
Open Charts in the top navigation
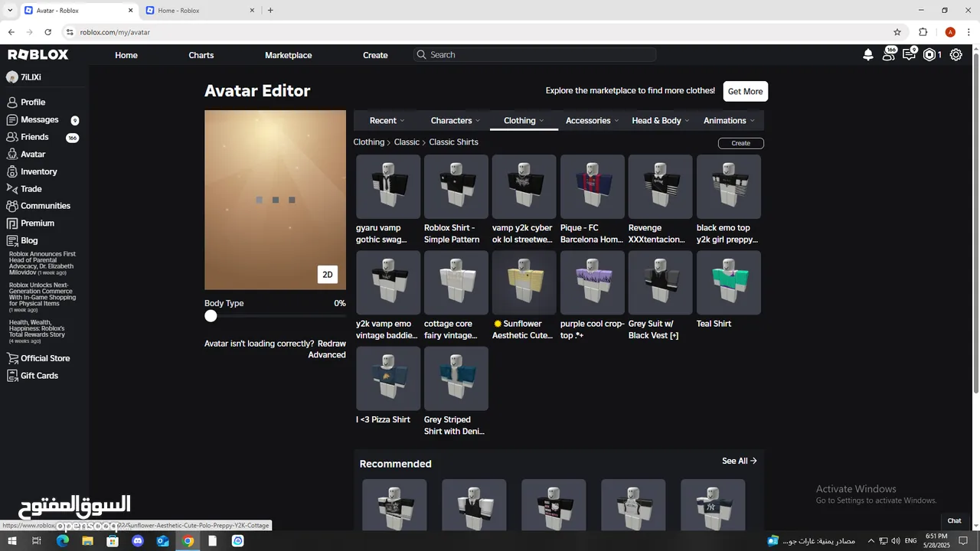point(201,55)
